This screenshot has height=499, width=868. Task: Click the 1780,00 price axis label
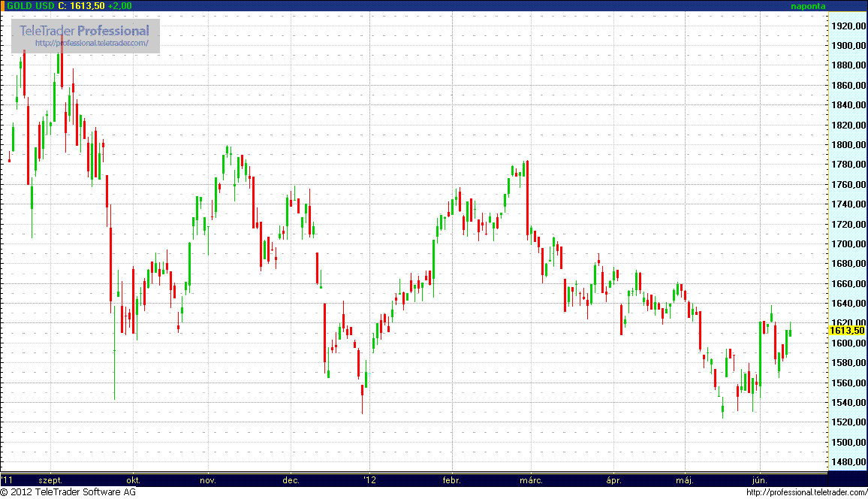pyautogui.click(x=848, y=165)
